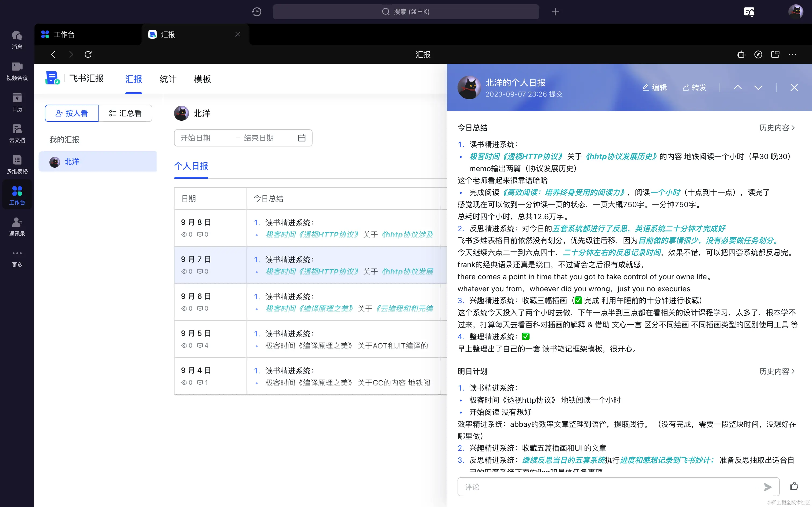Expand 历史内容 beside 今日总结
The width and height of the screenshot is (812, 507).
pos(777,128)
